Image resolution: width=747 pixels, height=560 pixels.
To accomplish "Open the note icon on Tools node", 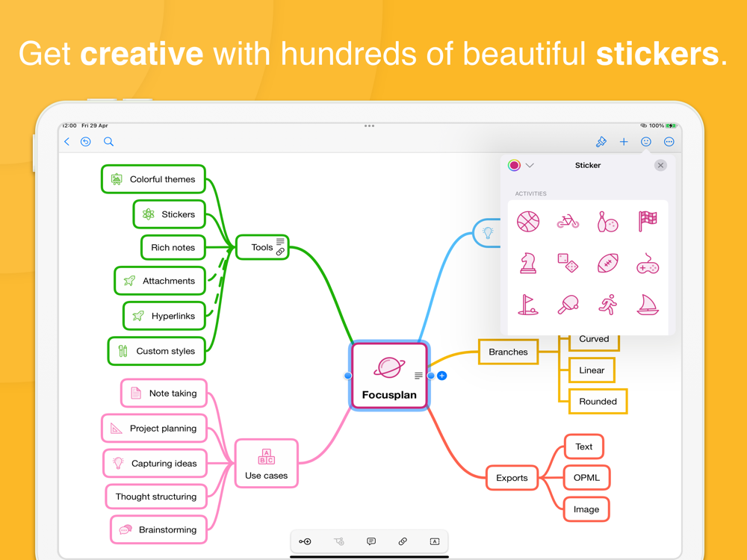I will (x=280, y=241).
